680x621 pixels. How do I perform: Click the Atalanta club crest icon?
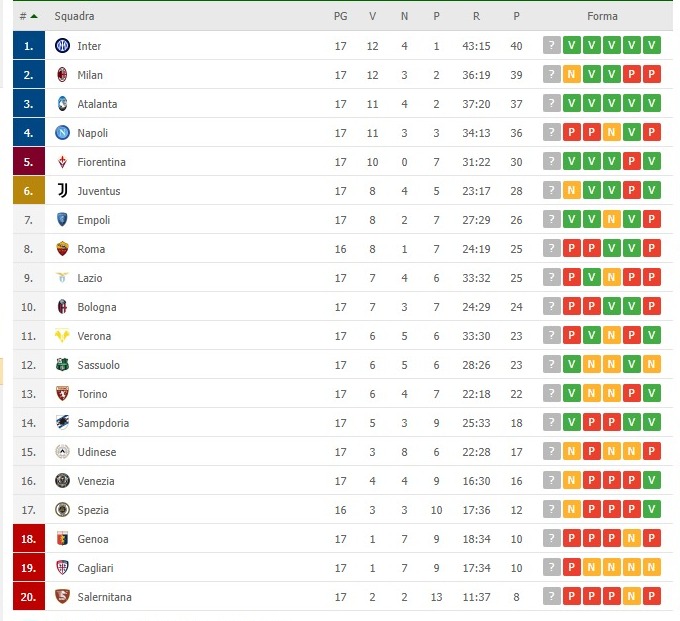(x=62, y=104)
